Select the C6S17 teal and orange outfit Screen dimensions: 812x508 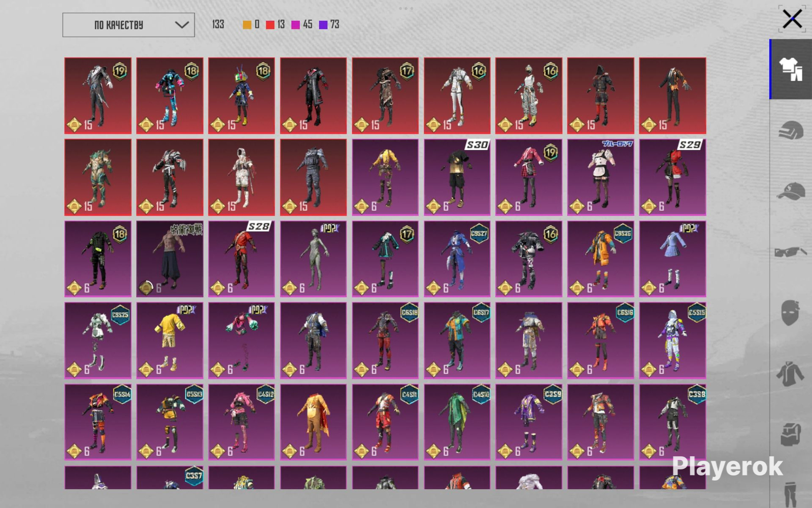click(x=457, y=341)
